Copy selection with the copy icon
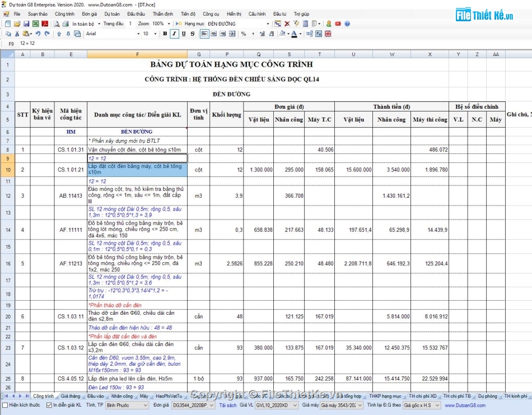 [8, 34]
